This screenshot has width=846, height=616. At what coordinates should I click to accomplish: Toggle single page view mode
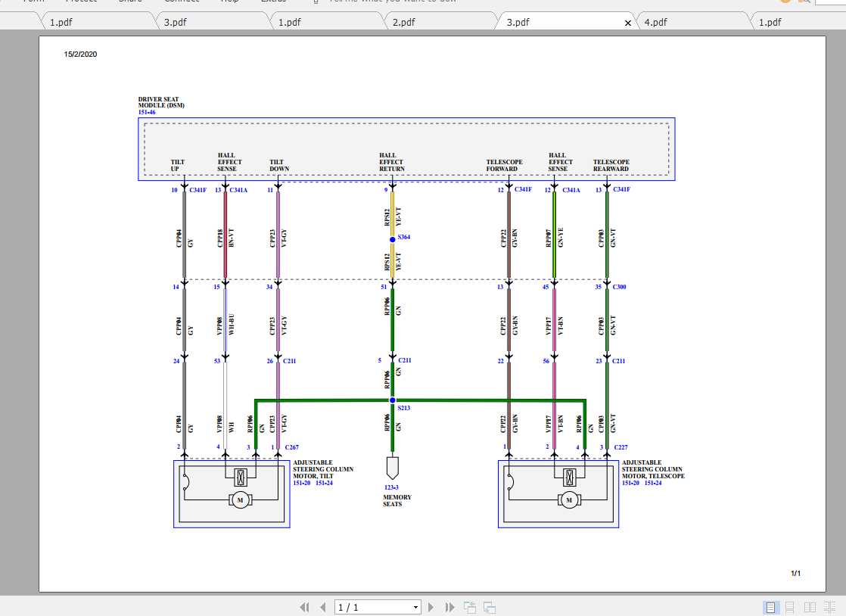pos(771,607)
